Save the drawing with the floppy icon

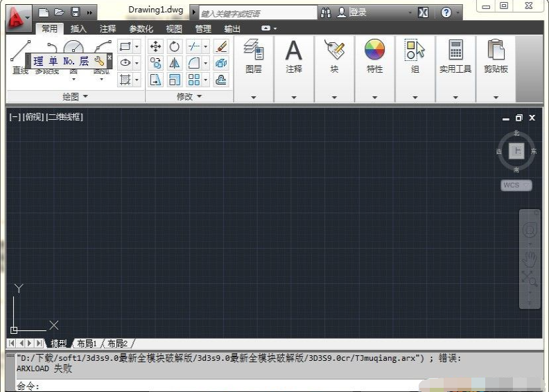(x=76, y=12)
